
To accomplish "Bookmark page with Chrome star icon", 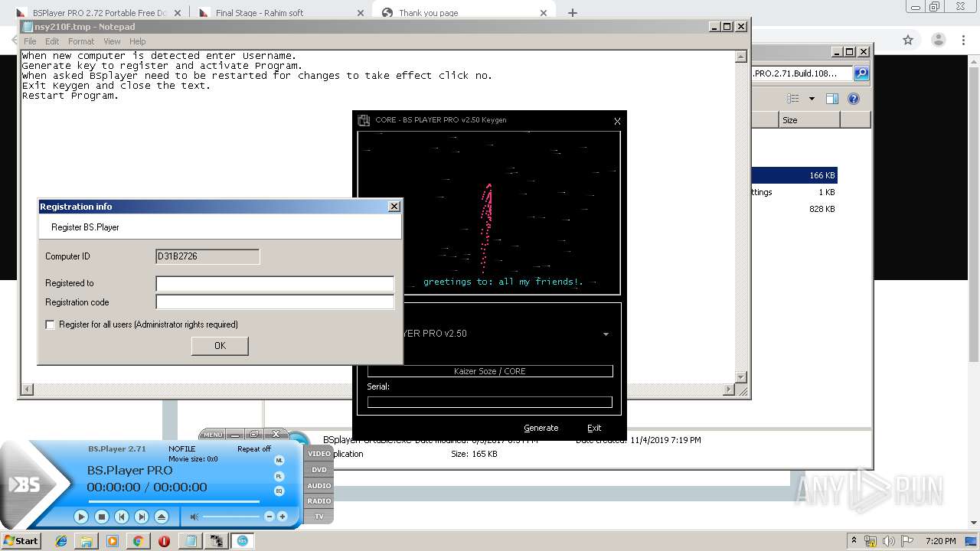I will [908, 40].
